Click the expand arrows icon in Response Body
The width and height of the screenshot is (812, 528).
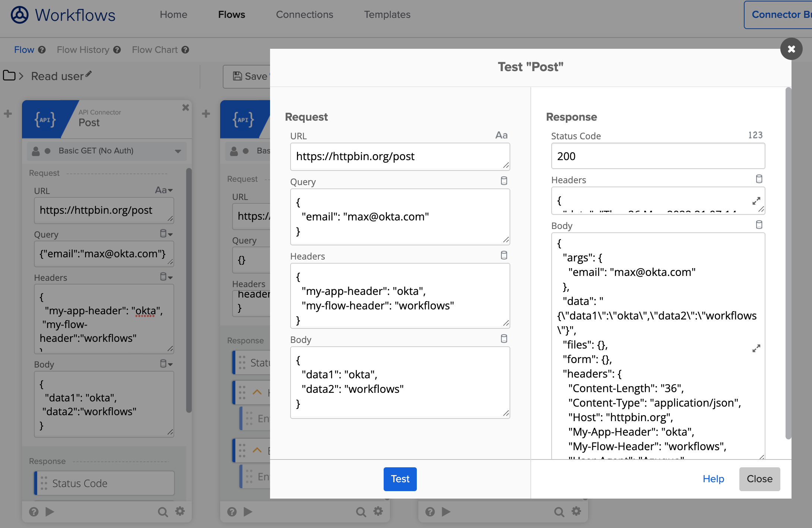point(756,349)
